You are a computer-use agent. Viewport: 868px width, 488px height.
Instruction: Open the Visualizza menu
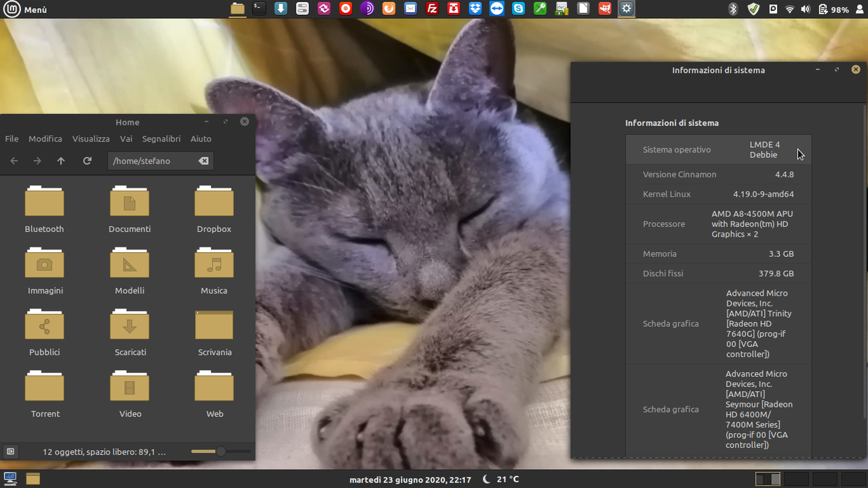tap(91, 138)
